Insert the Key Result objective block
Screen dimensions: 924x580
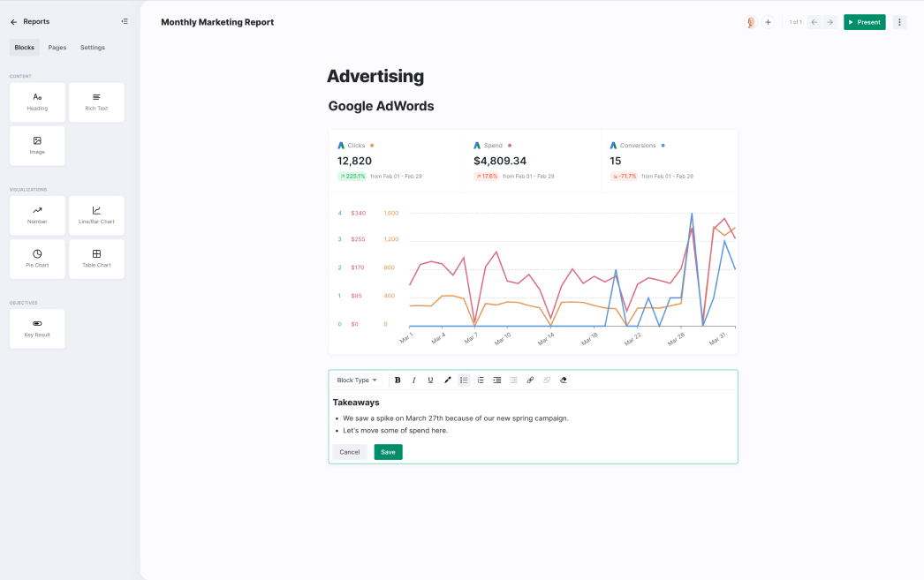(x=37, y=328)
